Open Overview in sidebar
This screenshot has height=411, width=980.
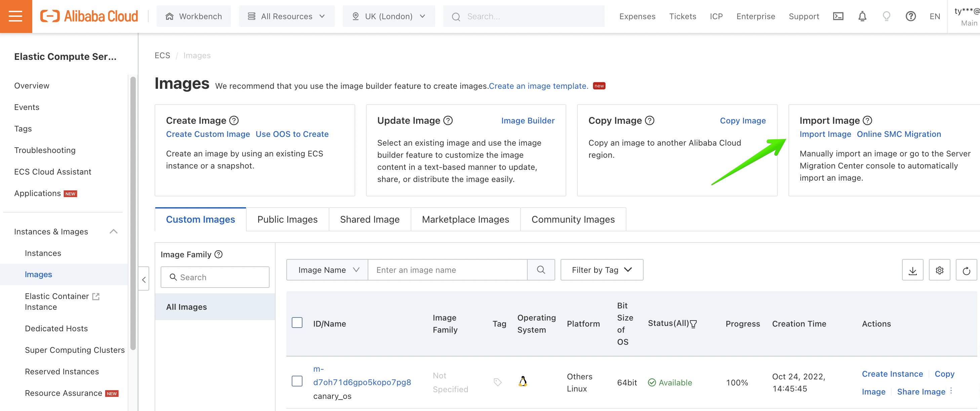tap(32, 86)
